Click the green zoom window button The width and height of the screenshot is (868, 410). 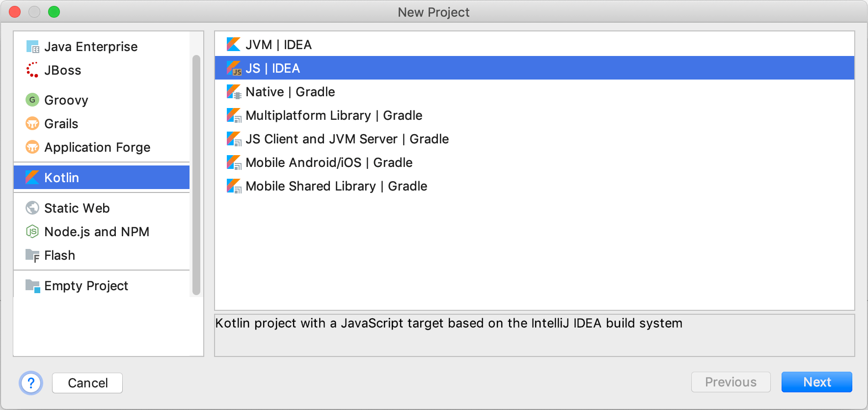tap(54, 12)
